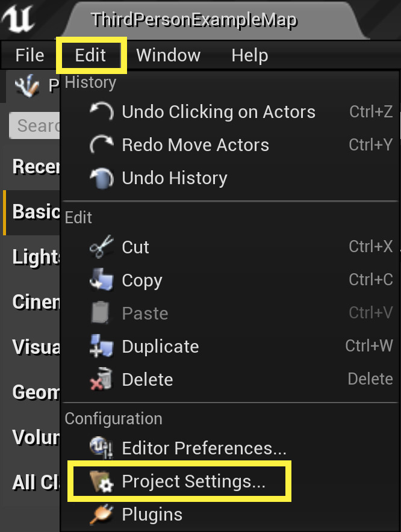Open Project Settings from the Edit menu
This screenshot has width=401, height=532.
(x=193, y=481)
